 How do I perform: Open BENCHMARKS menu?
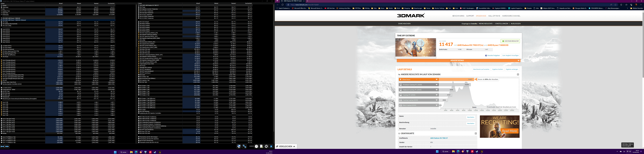(x=458, y=16)
